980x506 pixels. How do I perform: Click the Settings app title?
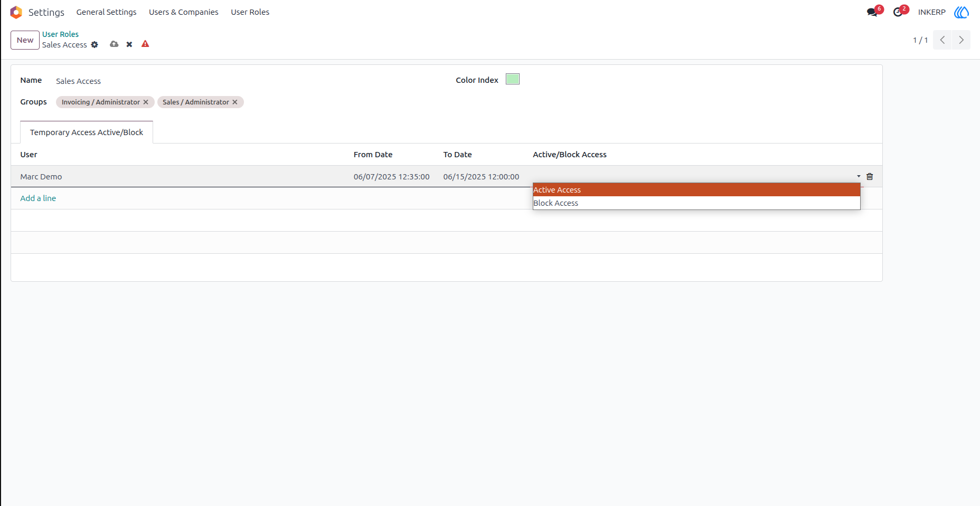[46, 12]
